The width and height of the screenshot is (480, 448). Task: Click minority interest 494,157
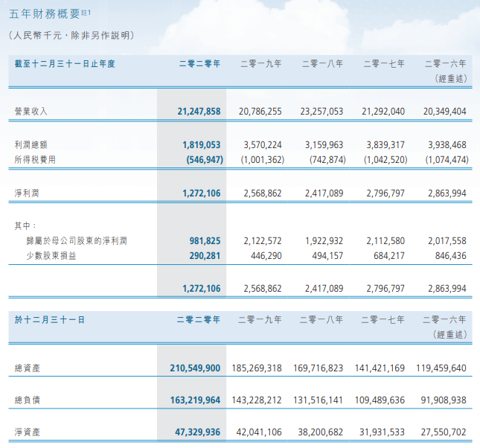pos(327,255)
